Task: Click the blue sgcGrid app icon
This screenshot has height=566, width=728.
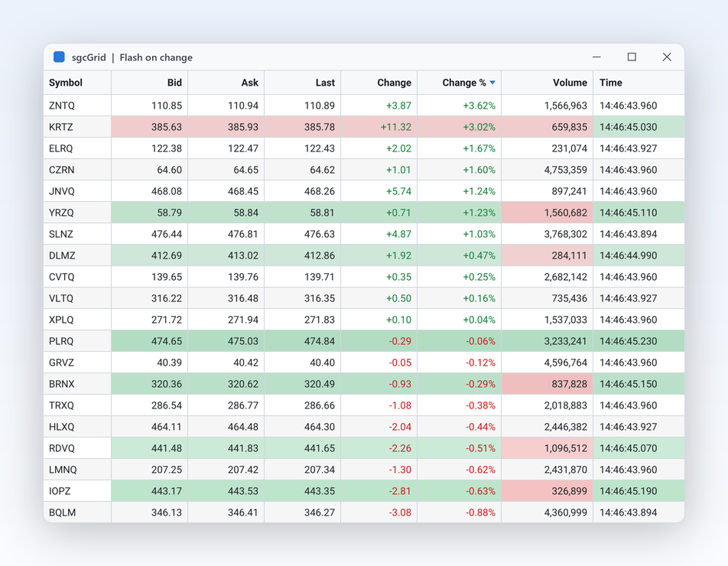Action: [x=59, y=57]
